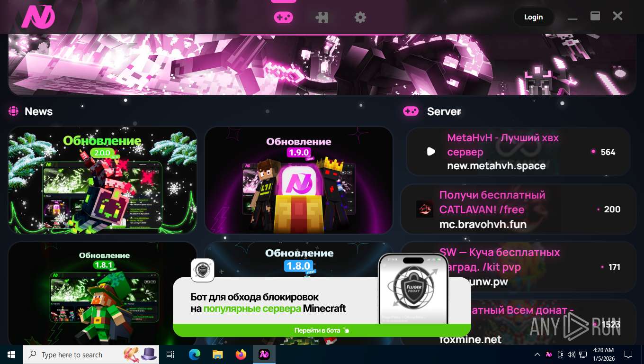The image size is (644, 364).
Task: Click Перейти в бота green button
Action: (x=322, y=330)
